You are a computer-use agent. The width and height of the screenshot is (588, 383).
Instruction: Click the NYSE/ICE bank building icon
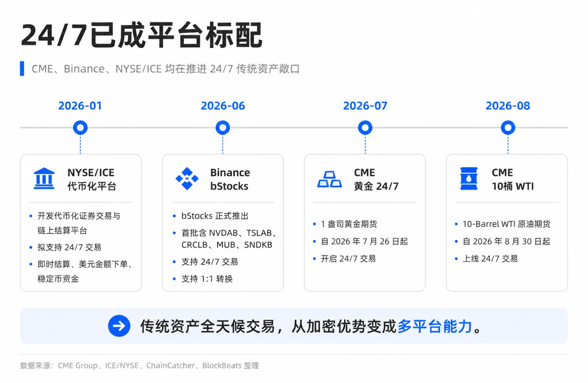pyautogui.click(x=44, y=179)
